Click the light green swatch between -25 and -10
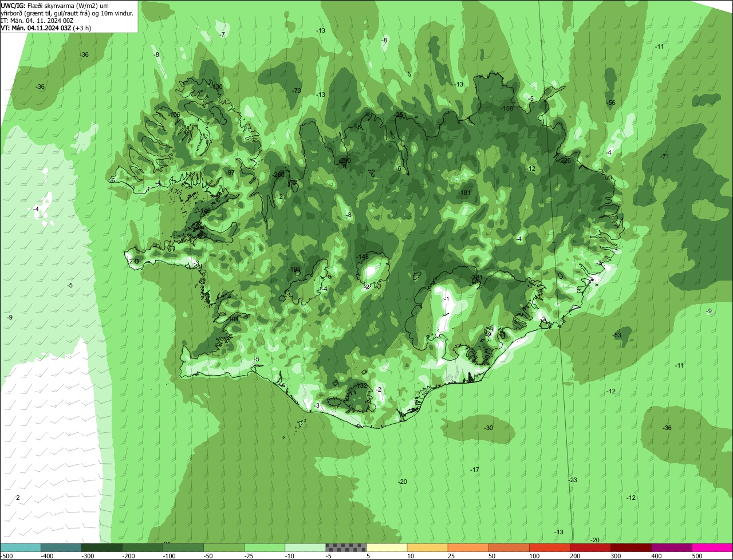This screenshot has height=560, width=733. [265, 547]
